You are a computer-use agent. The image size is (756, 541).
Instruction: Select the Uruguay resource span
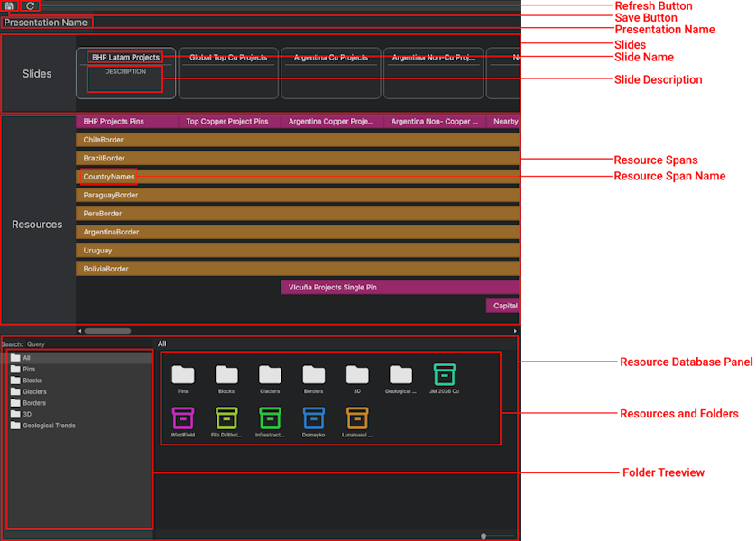tap(298, 251)
